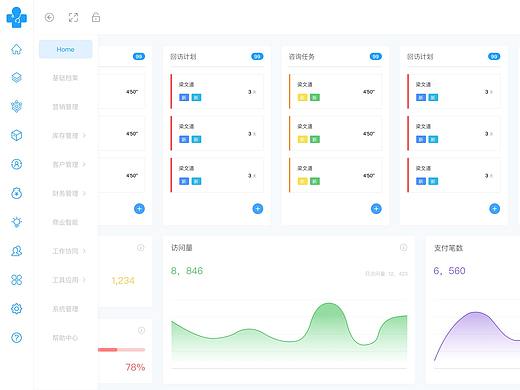Image resolution: width=520 pixels, height=390 pixels.
Task: Click the lightbulb sidebar icon
Action: pyautogui.click(x=16, y=222)
